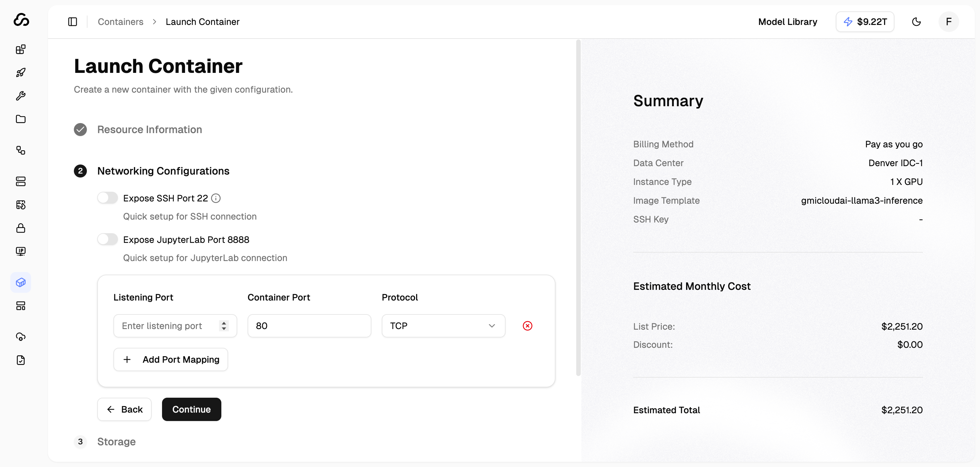Open the folder icon in sidebar
The image size is (980, 467).
21,119
